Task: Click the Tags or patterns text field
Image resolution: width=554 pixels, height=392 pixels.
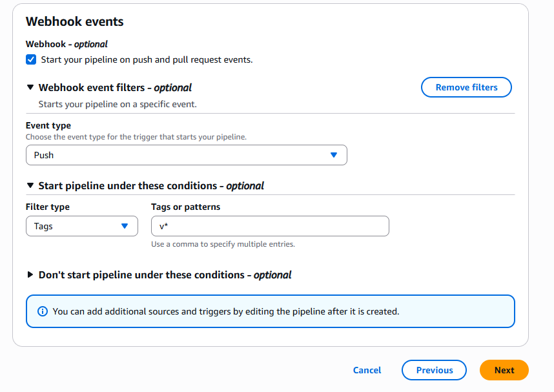Action: [270, 226]
